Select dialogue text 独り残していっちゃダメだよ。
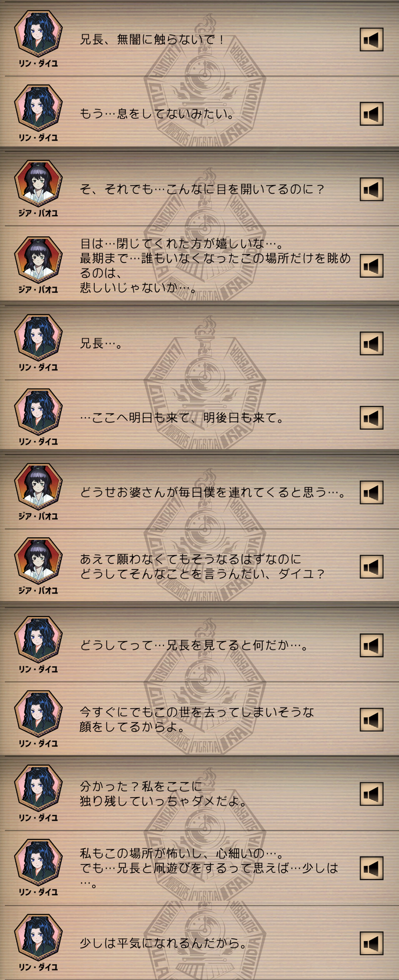Image resolution: width=399 pixels, height=980 pixels. pos(163,801)
